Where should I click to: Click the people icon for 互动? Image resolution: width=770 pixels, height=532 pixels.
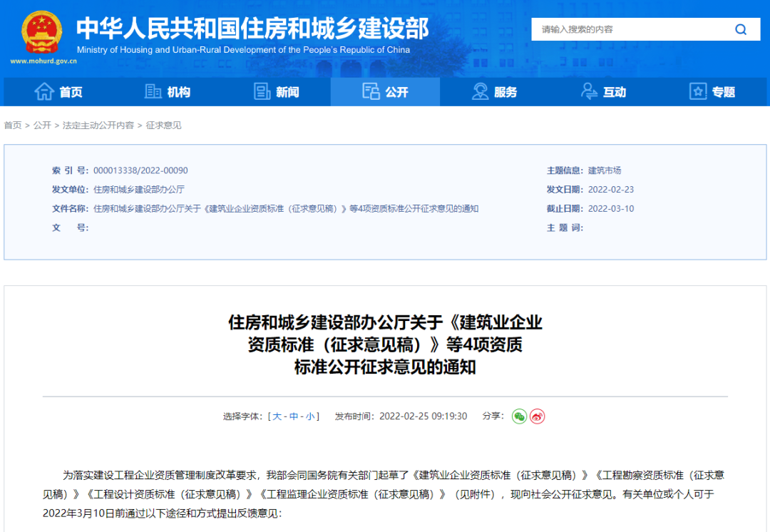click(x=590, y=91)
